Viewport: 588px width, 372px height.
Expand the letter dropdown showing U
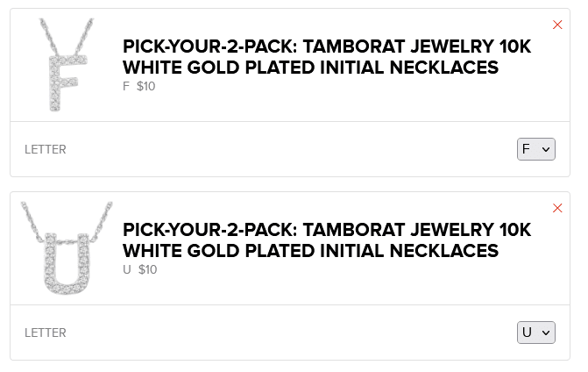pos(535,333)
